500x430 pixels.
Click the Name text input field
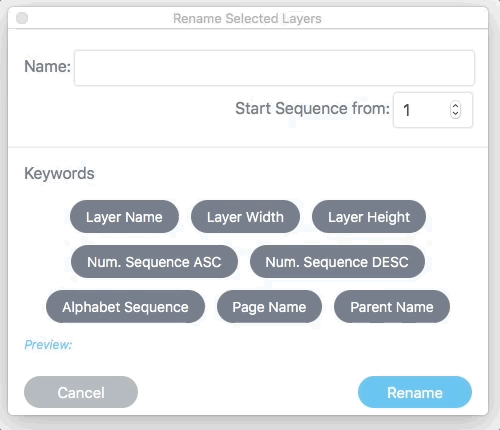[274, 68]
